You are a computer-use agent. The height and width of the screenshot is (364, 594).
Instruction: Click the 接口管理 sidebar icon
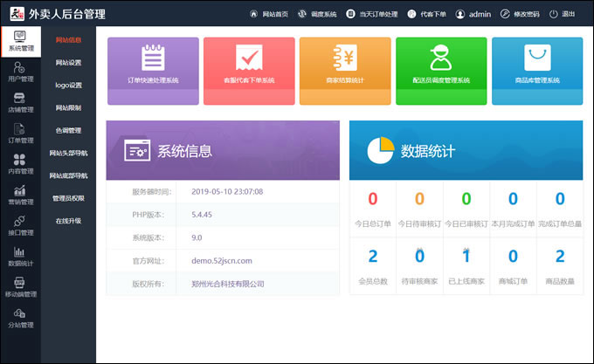(x=20, y=222)
